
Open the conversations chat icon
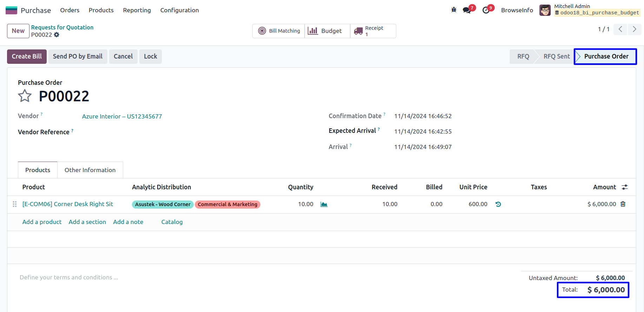coord(467,10)
